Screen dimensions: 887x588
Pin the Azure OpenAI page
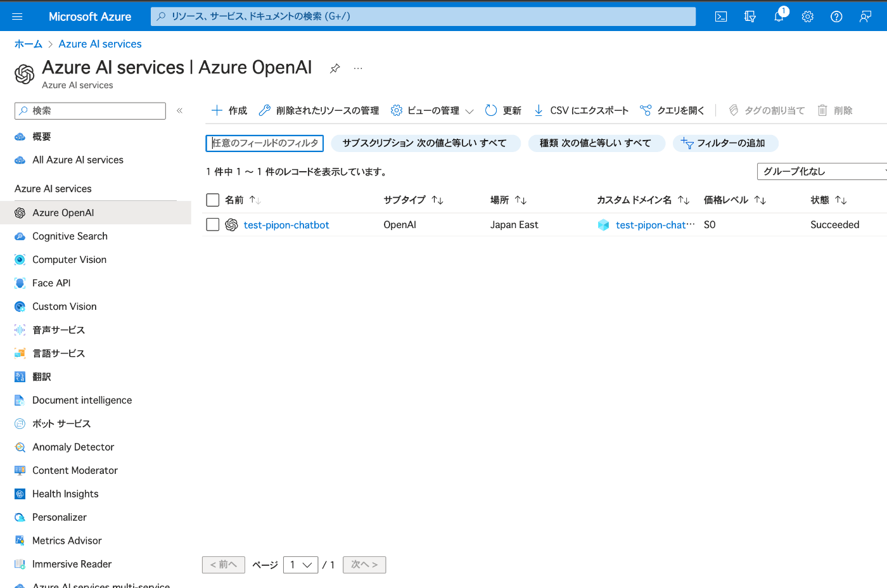click(335, 68)
